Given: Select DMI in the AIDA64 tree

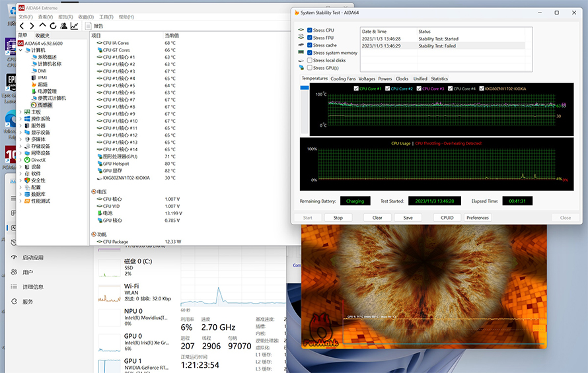Looking at the screenshot, I should click(39, 71).
